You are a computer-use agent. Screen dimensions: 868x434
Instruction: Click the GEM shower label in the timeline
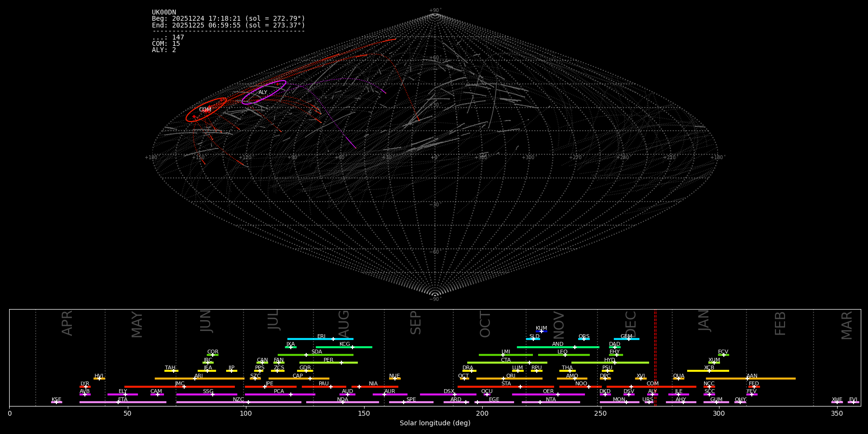[x=626, y=337]
